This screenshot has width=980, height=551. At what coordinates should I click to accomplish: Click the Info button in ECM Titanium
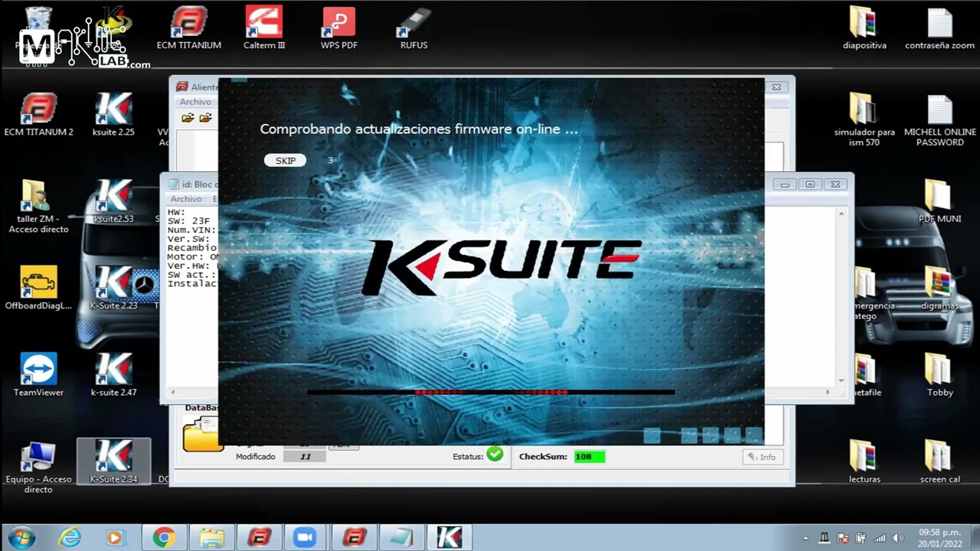click(x=763, y=457)
